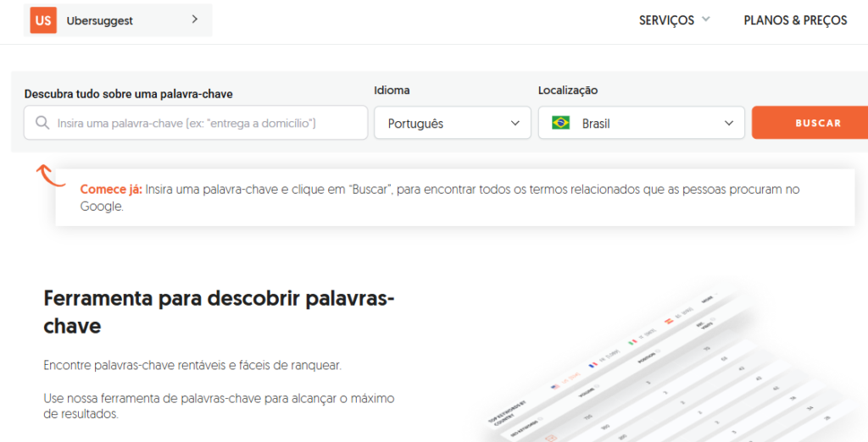Click text 'Use nossa ferramenta de palavras-chave'

(153, 398)
